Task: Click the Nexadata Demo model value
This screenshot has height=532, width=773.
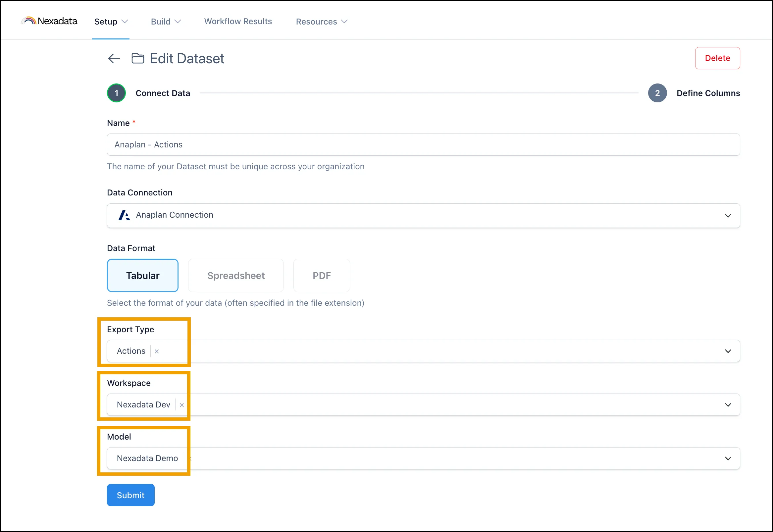Action: [147, 458]
